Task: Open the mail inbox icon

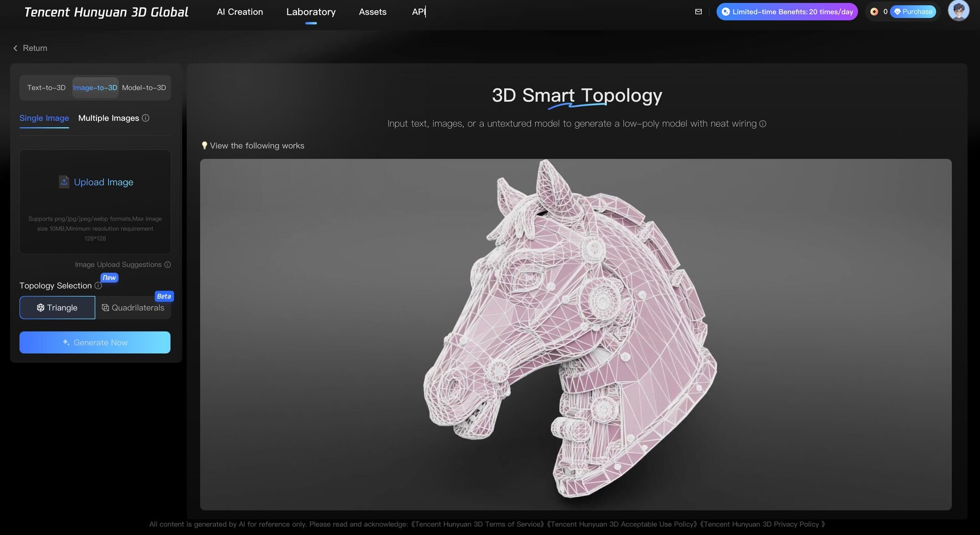Action: click(698, 12)
